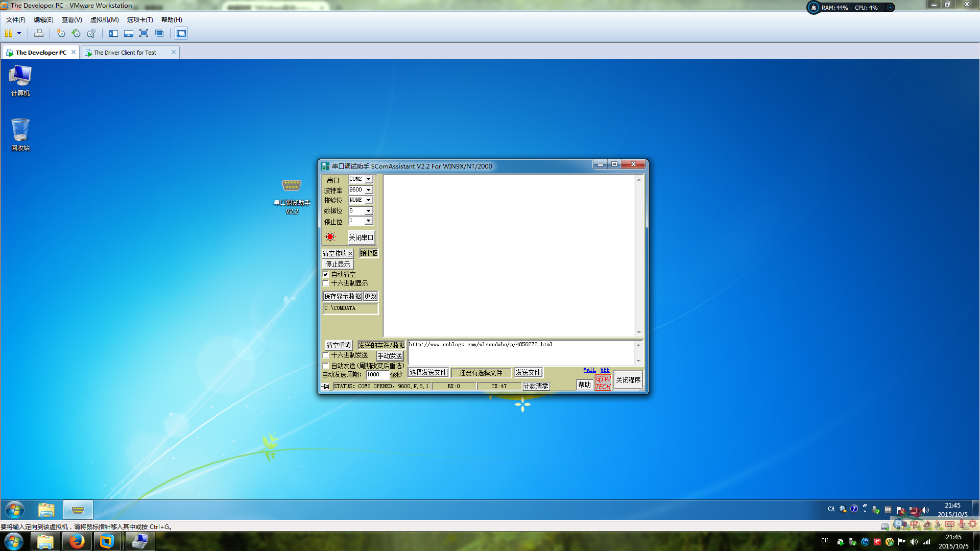Viewport: 980px width, 551px height.
Task: Expand the 停止位 1 stop bits dropdown
Action: pyautogui.click(x=368, y=221)
